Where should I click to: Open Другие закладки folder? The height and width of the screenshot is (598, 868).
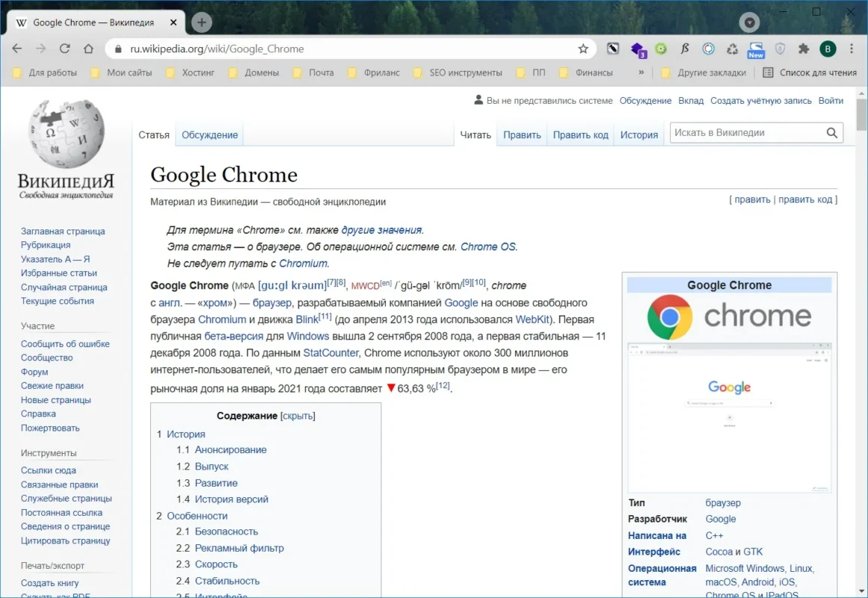704,73
